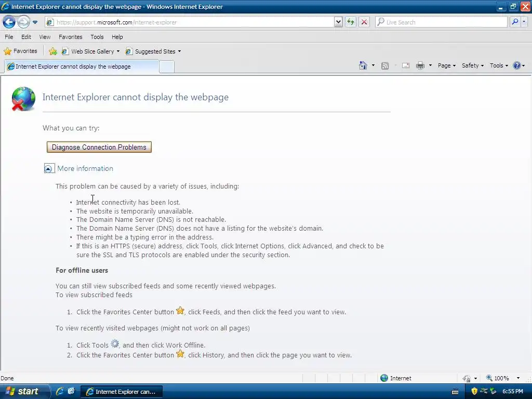Click the Favorites Center star in History step
The image size is (532, 399).
tap(180, 354)
